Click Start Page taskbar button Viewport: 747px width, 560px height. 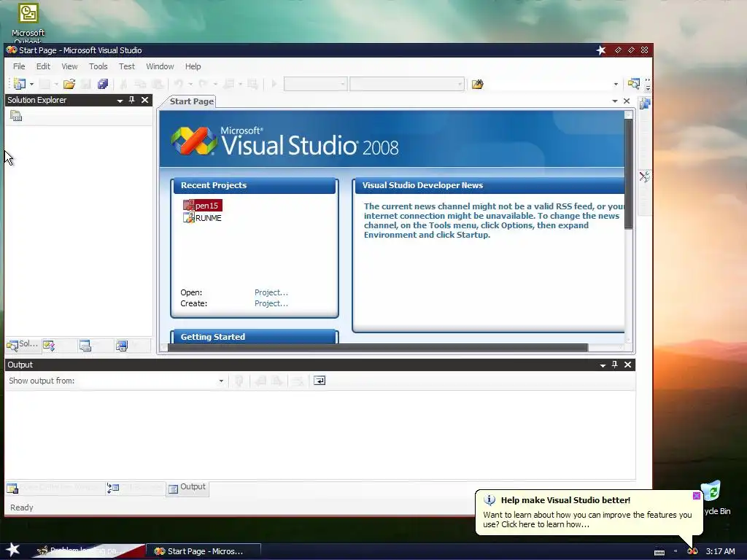click(203, 551)
